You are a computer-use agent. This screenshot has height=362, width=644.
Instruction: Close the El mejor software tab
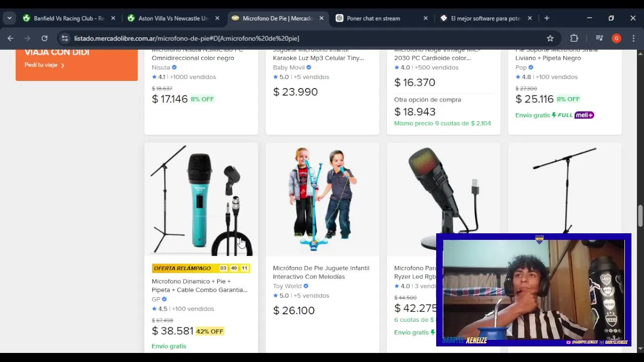pyautogui.click(x=529, y=18)
